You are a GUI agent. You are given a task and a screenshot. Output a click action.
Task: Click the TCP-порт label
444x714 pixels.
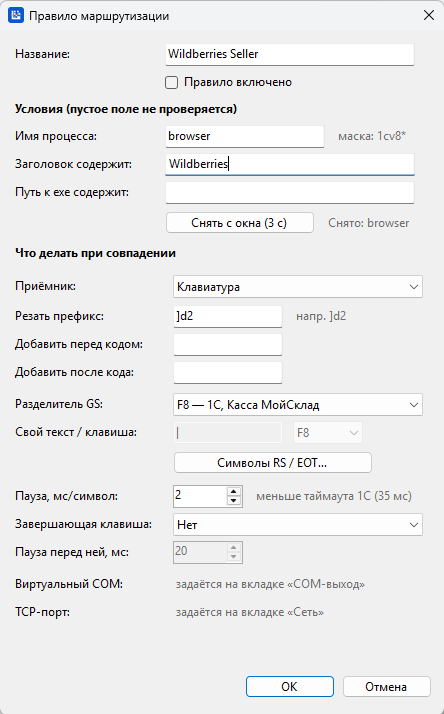click(x=42, y=612)
